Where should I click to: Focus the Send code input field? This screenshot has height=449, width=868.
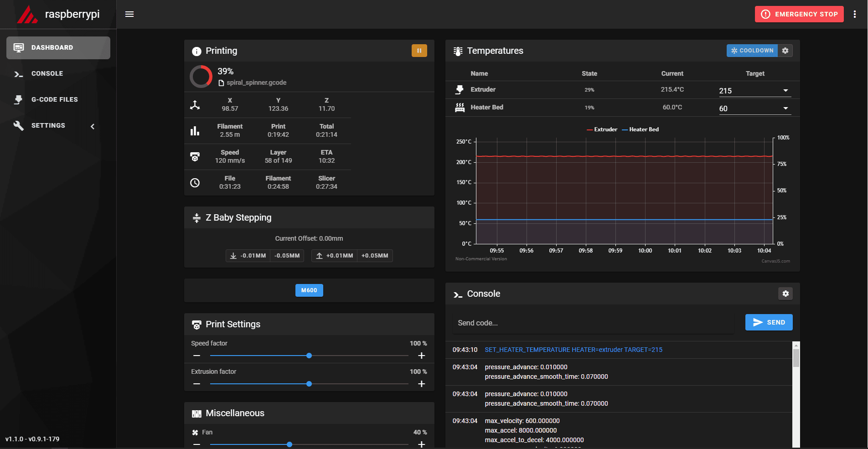point(594,323)
